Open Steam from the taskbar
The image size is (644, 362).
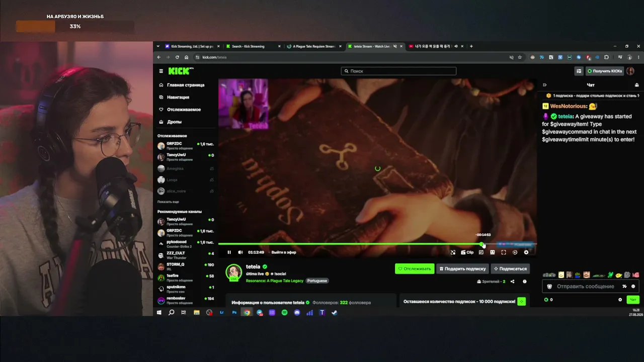[335, 312]
